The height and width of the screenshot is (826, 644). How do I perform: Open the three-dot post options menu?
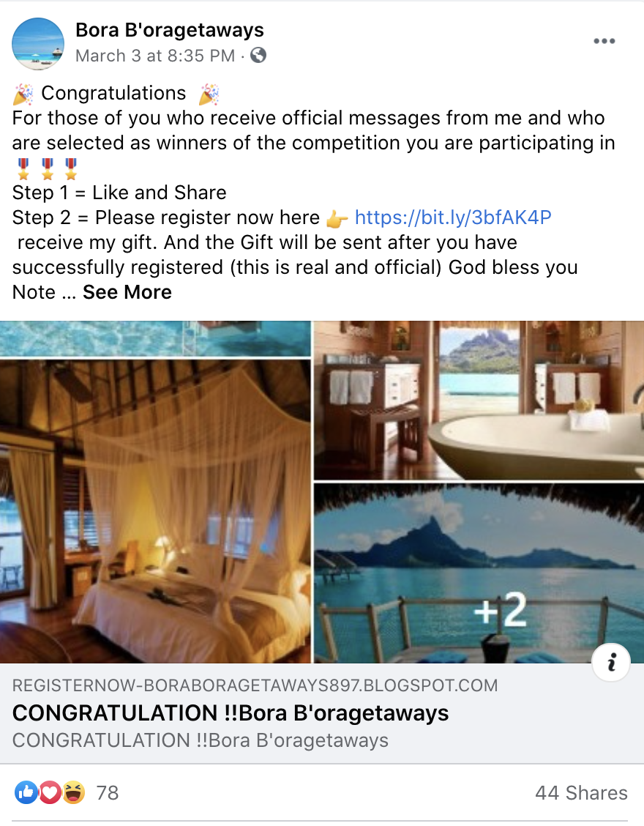pyautogui.click(x=604, y=41)
